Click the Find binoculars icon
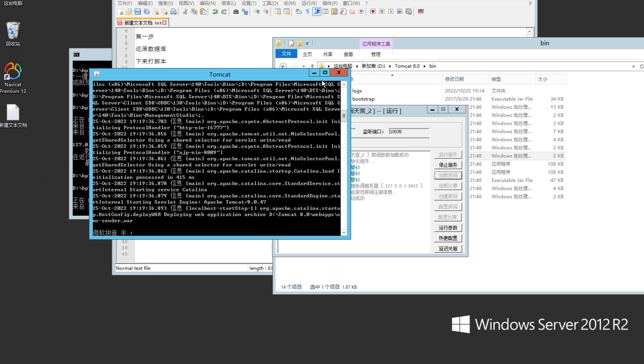 click(x=236, y=12)
